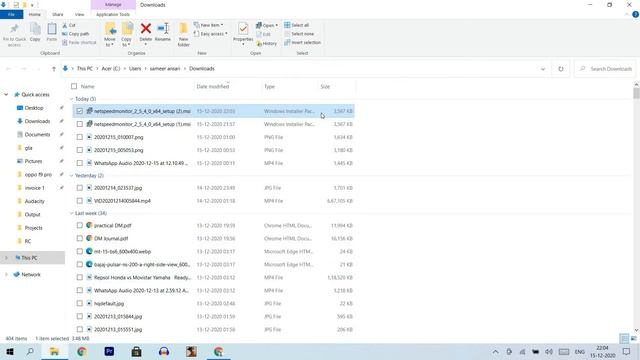Viewport: 640px width, 360px height.
Task: Open the notification center icon
Action: click(x=627, y=352)
